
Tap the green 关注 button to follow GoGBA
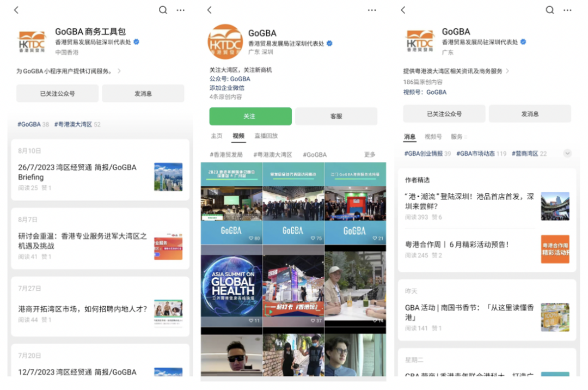click(x=250, y=116)
